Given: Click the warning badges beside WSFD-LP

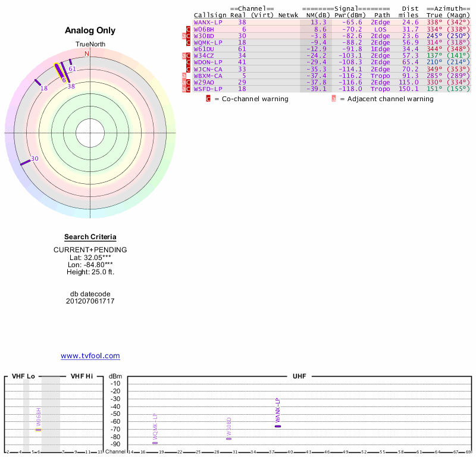Looking at the screenshot, I should 186,89.
